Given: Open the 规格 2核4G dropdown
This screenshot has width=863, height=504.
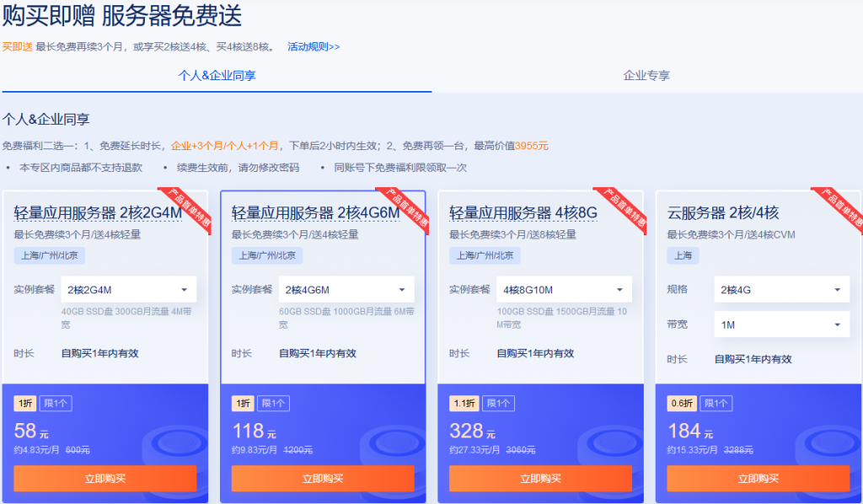Looking at the screenshot, I should 781,290.
